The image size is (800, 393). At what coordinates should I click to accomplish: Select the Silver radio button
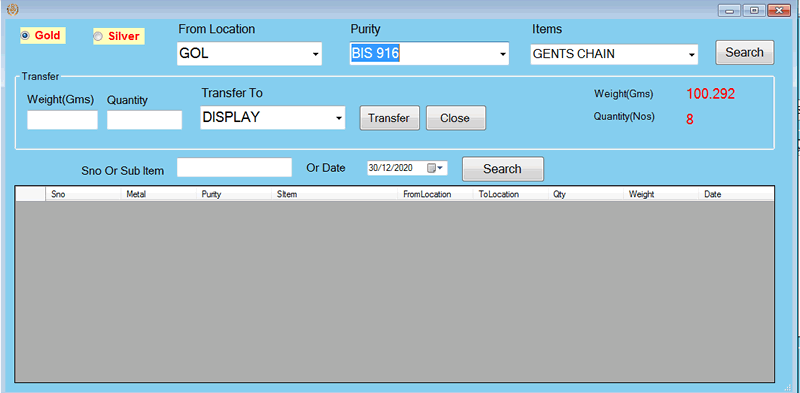point(98,36)
